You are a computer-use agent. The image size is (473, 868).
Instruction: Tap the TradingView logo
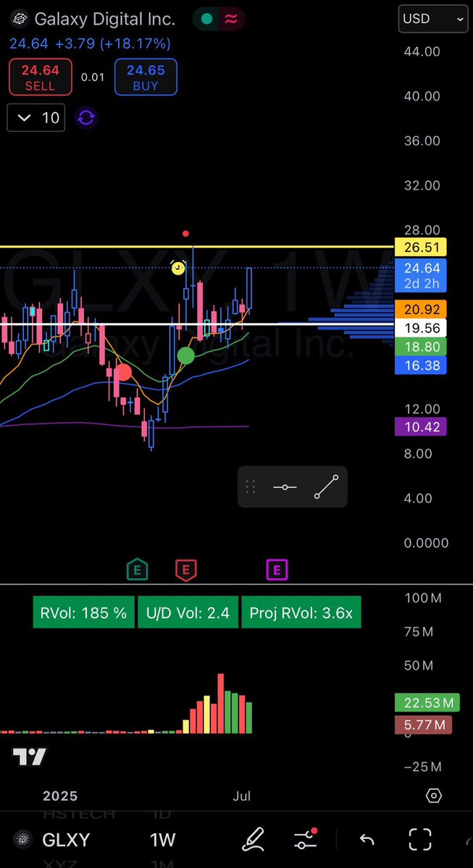pos(30,757)
